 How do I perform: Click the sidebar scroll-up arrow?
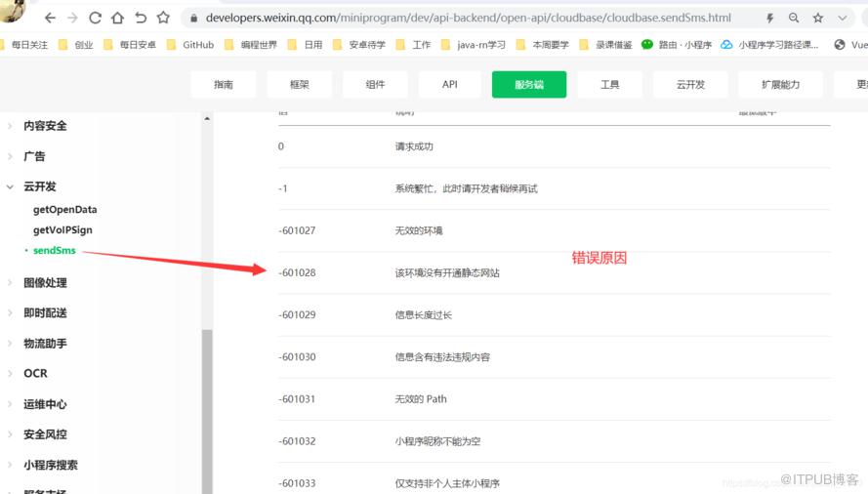(207, 119)
